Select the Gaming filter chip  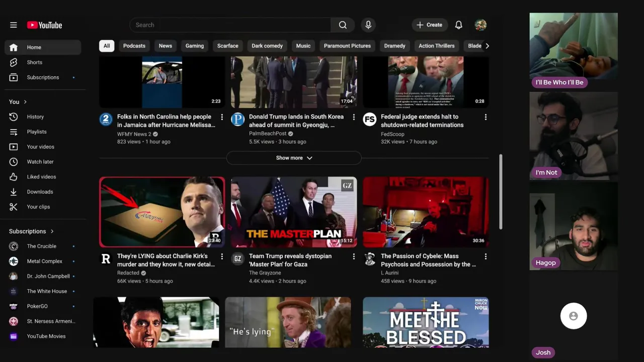pos(195,46)
